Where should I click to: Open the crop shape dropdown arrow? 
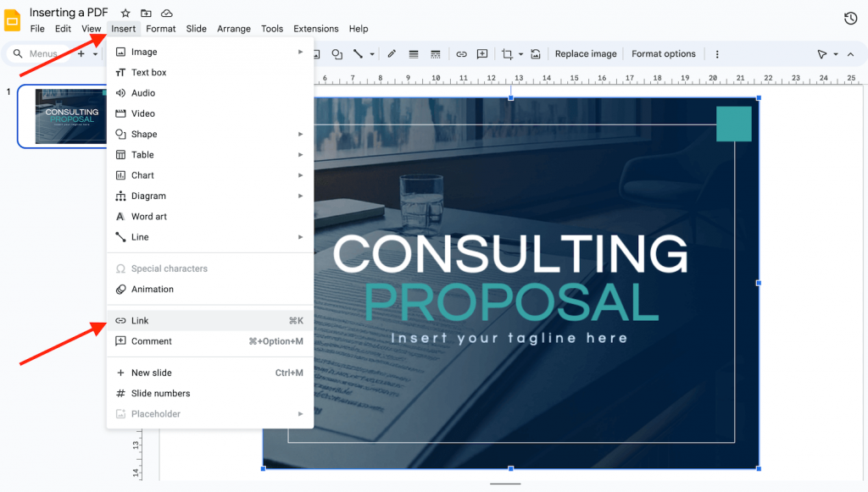[x=521, y=53]
